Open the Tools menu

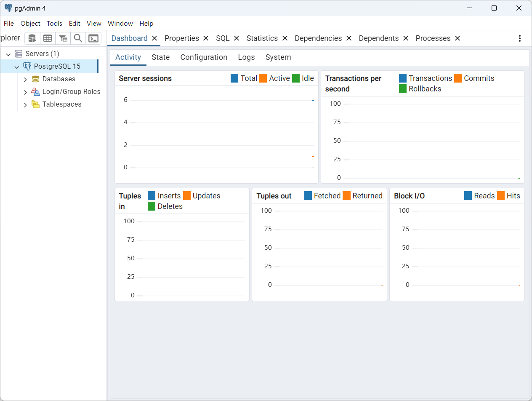click(54, 24)
